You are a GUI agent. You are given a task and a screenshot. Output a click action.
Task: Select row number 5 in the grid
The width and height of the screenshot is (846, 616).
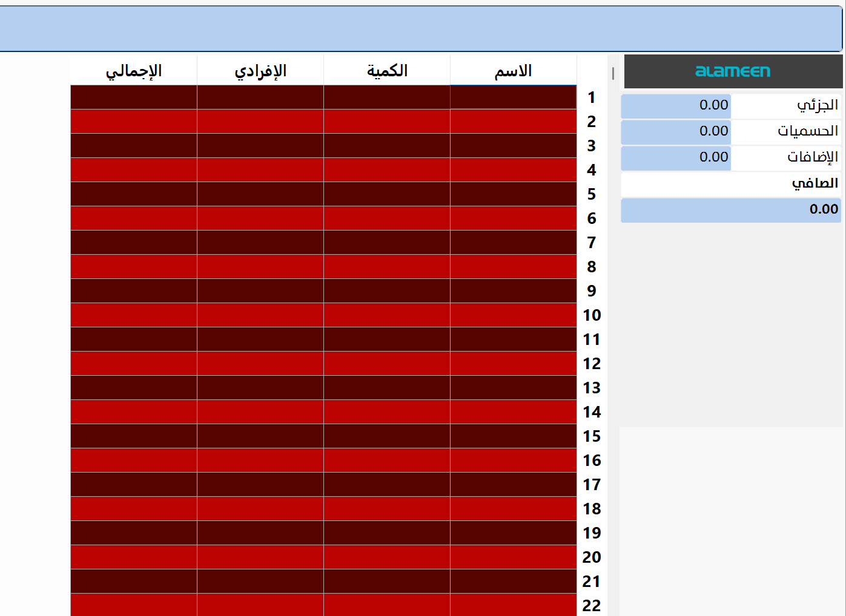click(x=592, y=194)
